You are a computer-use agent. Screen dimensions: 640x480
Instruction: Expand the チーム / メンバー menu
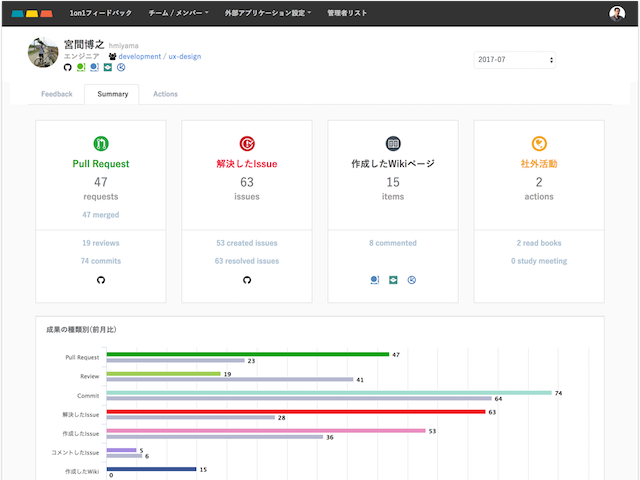click(178, 13)
